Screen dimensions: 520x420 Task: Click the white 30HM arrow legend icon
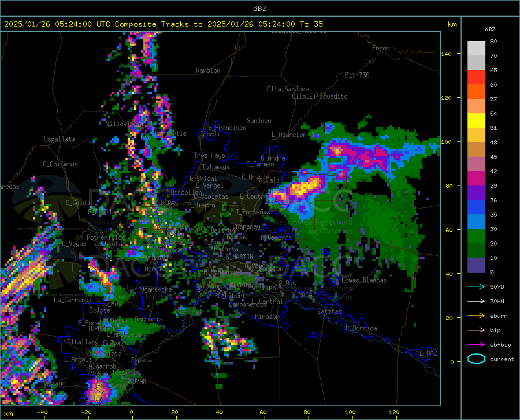476,301
